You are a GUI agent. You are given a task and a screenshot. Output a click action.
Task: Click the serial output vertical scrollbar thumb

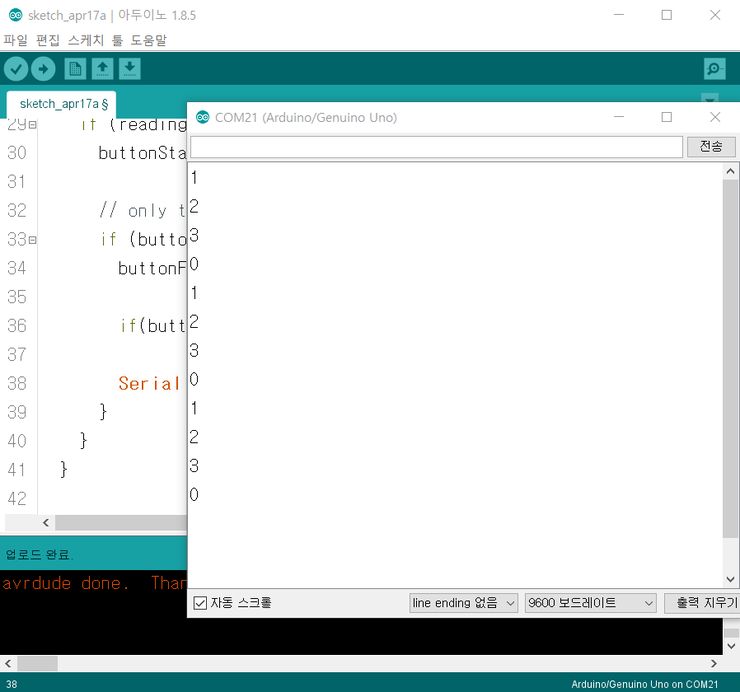click(x=730, y=358)
